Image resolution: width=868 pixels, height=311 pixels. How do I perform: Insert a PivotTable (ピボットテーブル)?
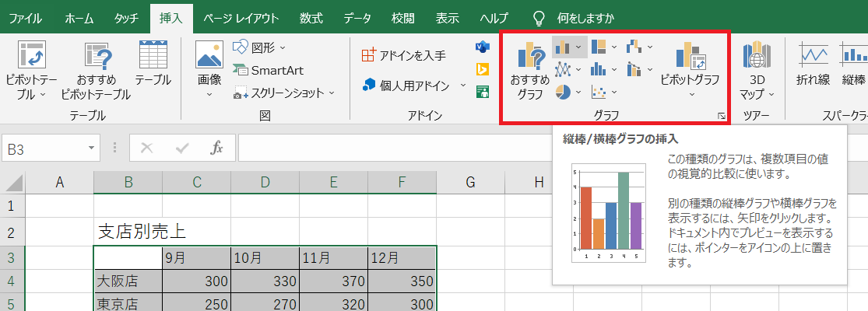32,70
